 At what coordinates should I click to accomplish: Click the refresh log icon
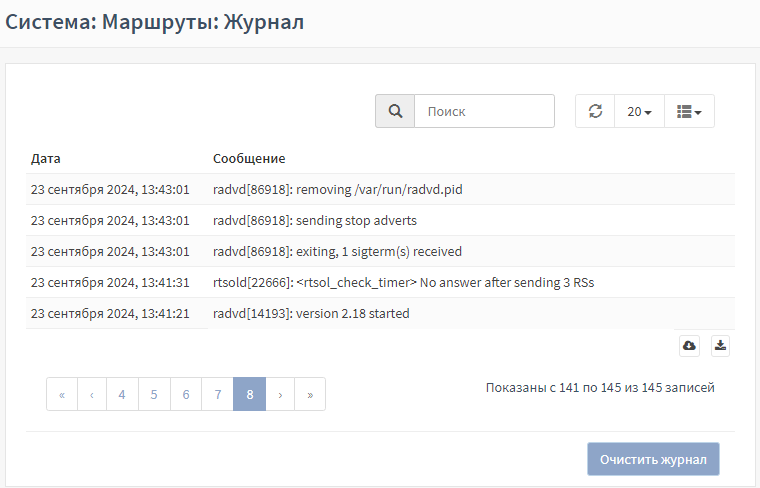pyautogui.click(x=595, y=111)
